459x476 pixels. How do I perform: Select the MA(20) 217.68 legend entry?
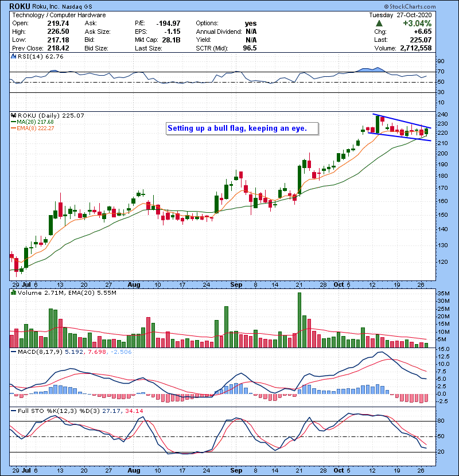tap(32, 122)
